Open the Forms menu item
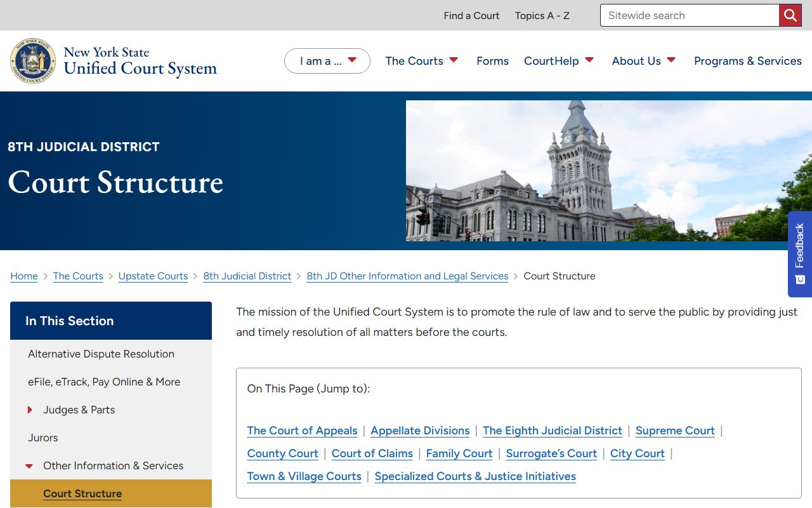The image size is (812, 508). click(x=492, y=61)
